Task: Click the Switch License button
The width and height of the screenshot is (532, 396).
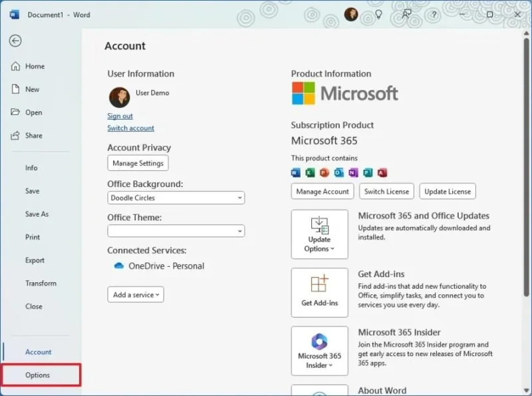Action: pyautogui.click(x=387, y=191)
